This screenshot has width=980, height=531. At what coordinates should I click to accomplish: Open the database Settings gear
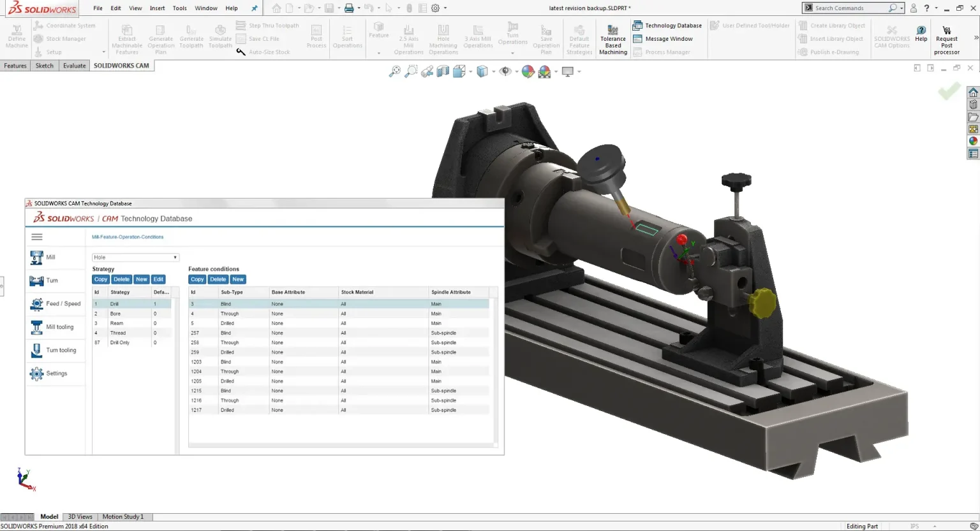[x=36, y=374]
